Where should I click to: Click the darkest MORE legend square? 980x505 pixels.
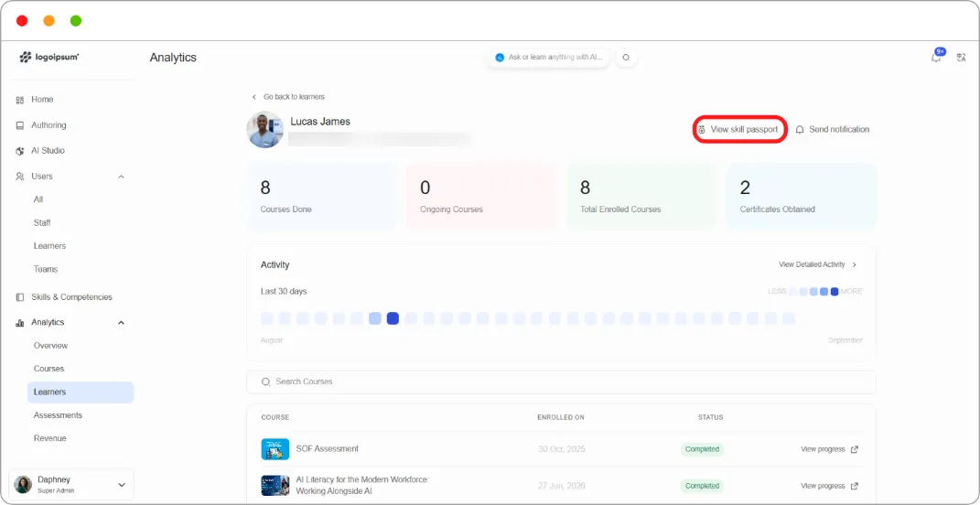835,291
